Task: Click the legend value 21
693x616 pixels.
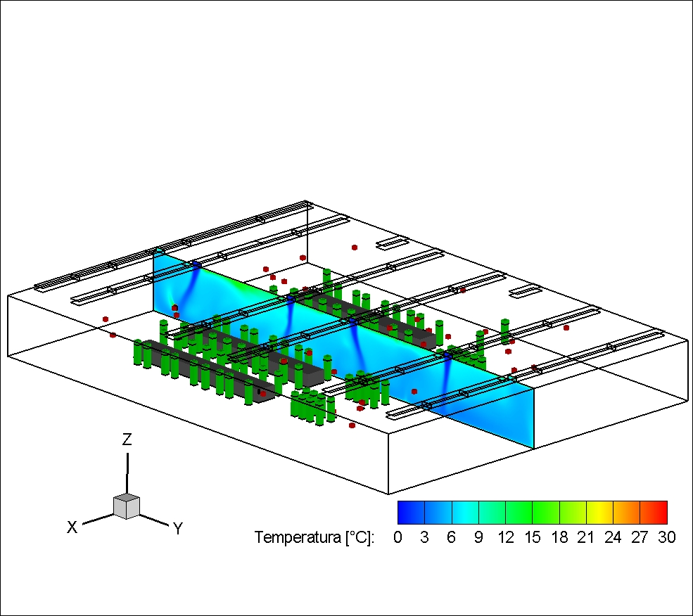Action: tap(586, 537)
